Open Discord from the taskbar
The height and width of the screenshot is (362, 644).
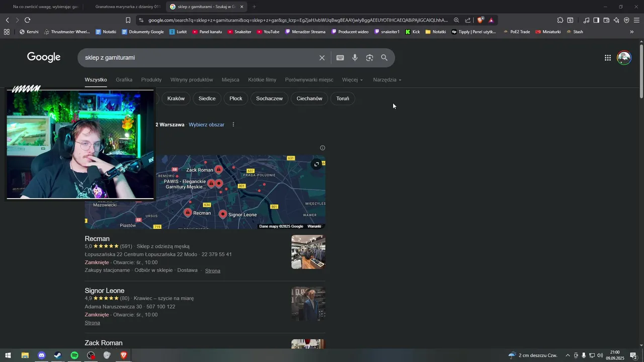pyautogui.click(x=42, y=355)
